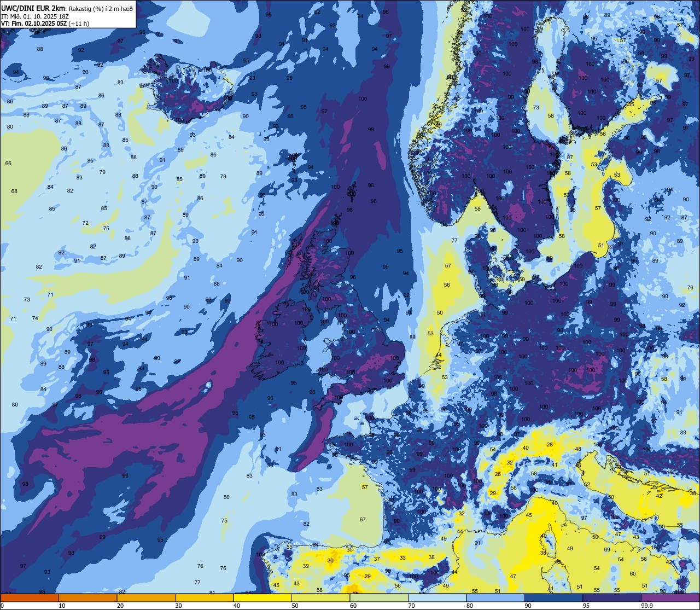This screenshot has width=700, height=610.
Task: Click the 66 value on the western Atlantic edge
Action: 8,164
